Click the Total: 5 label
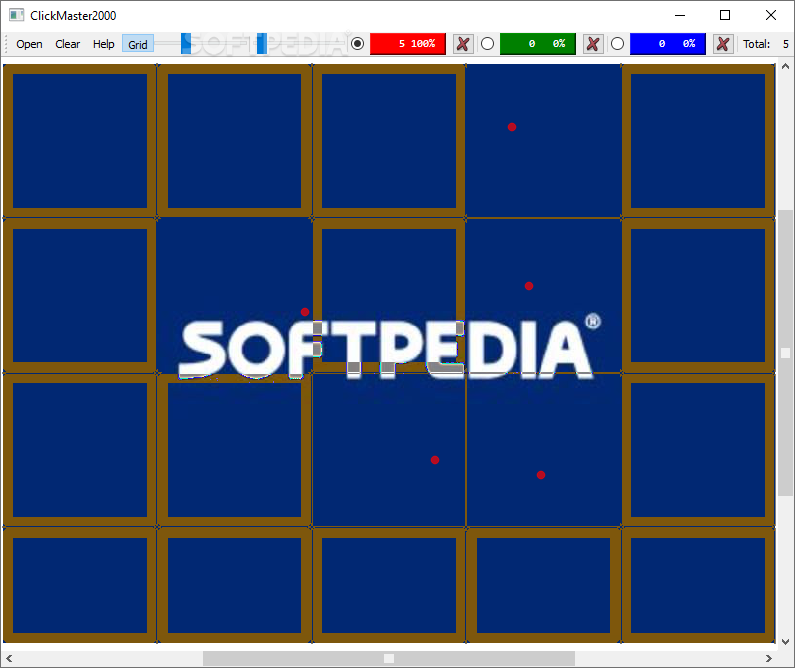Image resolution: width=795 pixels, height=668 pixels. [x=766, y=44]
